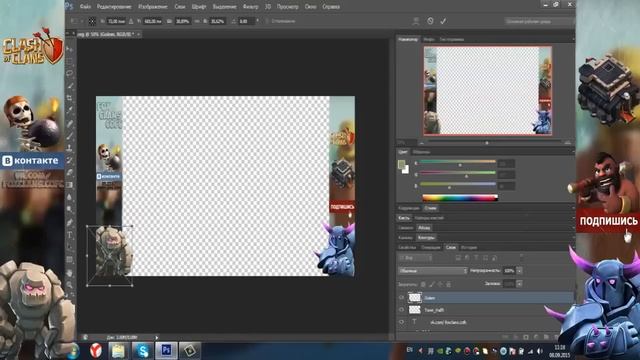Switch to the Образцы tab
Viewport: 640px width, 360px height.
click(421, 152)
